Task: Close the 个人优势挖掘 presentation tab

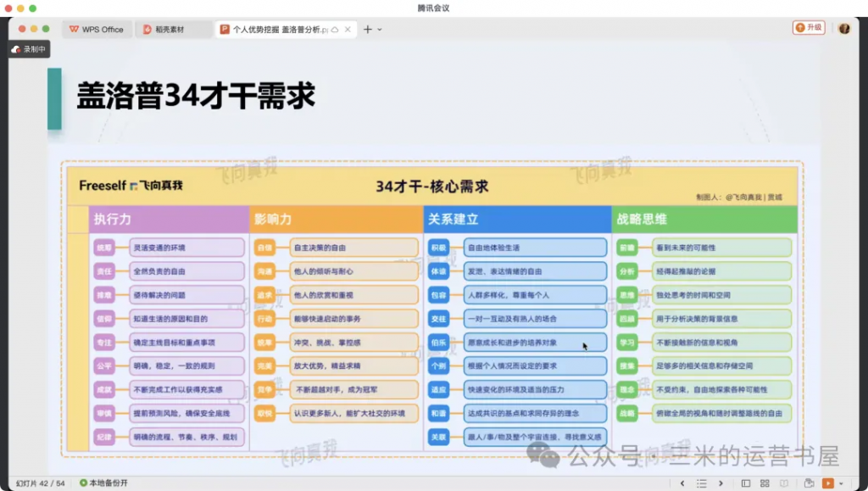Action: click(x=348, y=30)
